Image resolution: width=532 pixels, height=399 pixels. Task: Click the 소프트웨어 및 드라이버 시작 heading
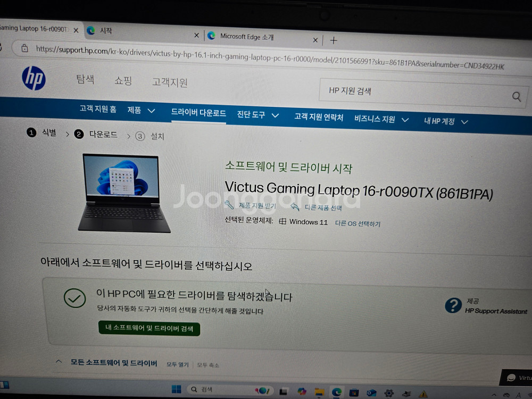coord(289,167)
